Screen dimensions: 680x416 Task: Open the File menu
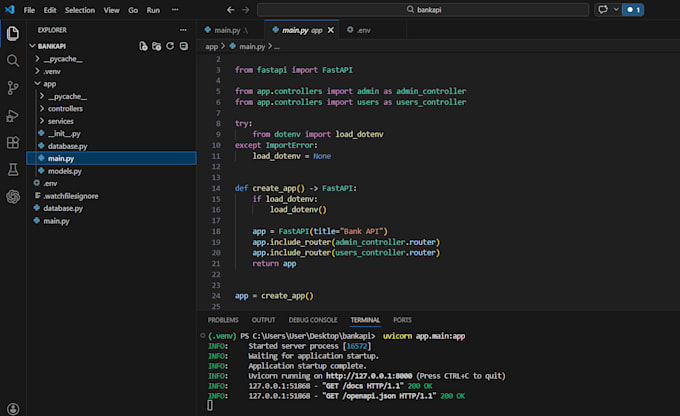(29, 10)
